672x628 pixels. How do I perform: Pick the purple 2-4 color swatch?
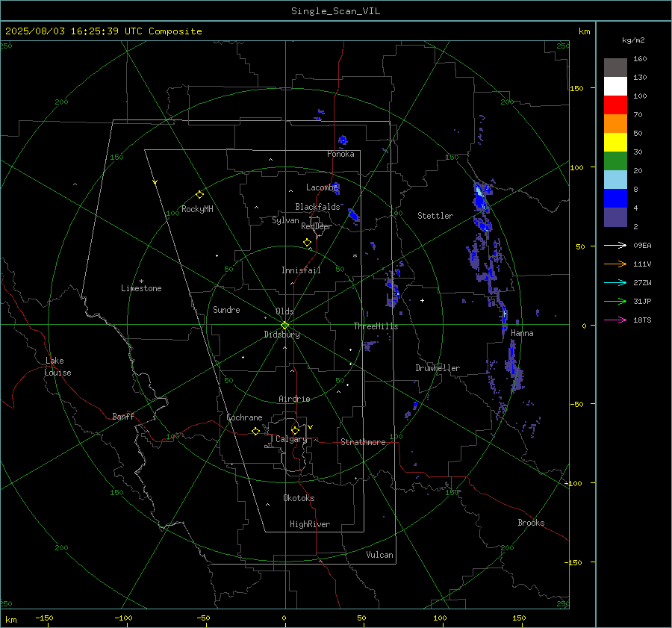pyautogui.click(x=615, y=217)
